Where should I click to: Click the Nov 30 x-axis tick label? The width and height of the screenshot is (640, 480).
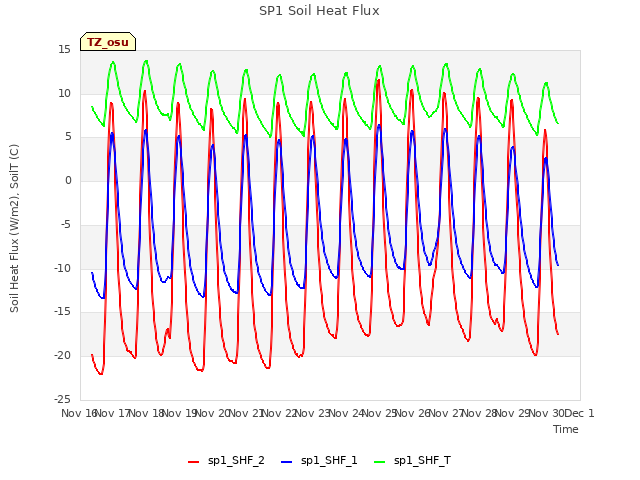[x=546, y=413]
